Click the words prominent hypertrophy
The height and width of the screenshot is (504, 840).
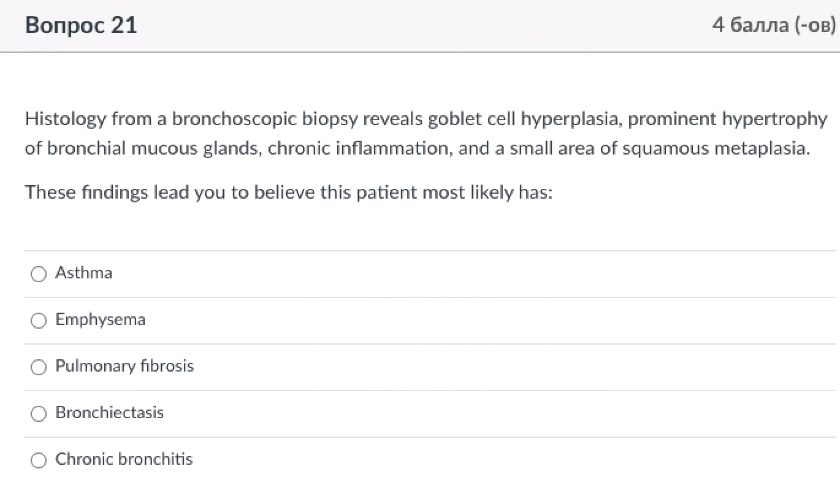tap(727, 119)
